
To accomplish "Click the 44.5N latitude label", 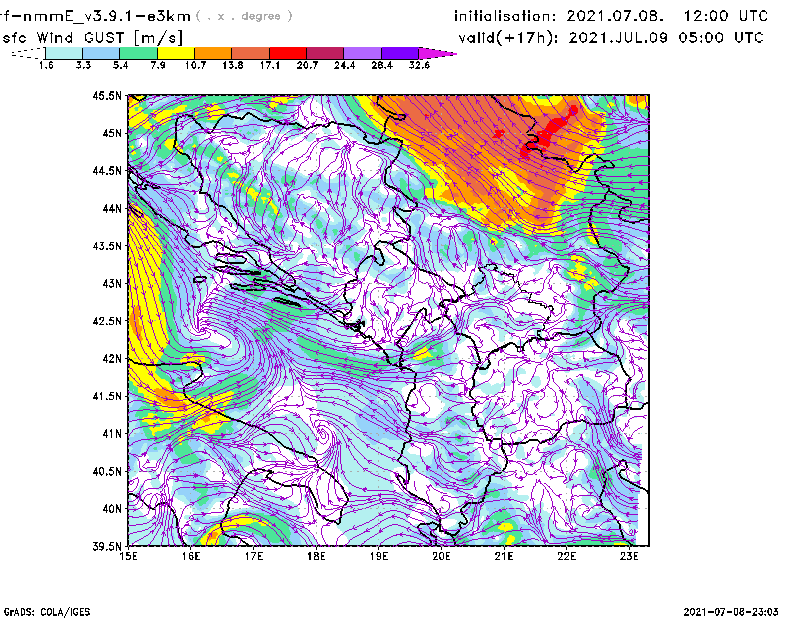I will tap(107, 170).
